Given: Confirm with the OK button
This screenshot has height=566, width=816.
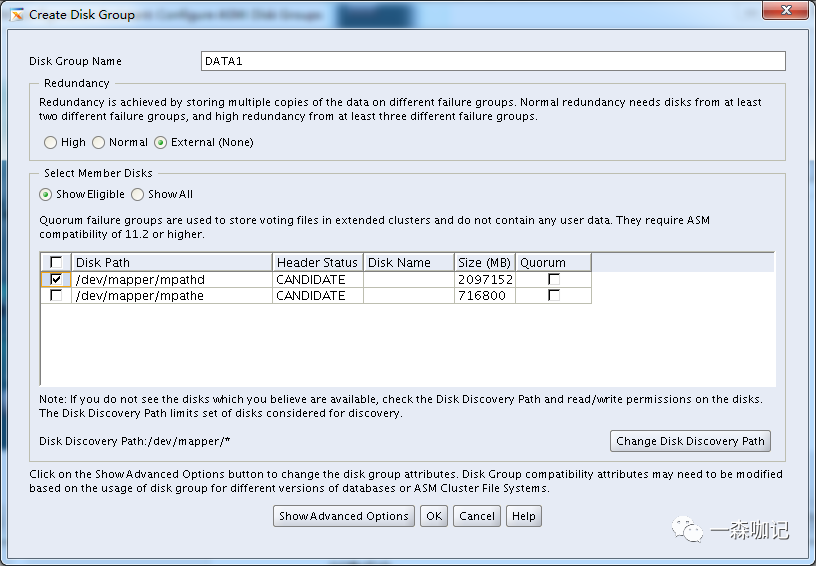Looking at the screenshot, I should [x=434, y=516].
